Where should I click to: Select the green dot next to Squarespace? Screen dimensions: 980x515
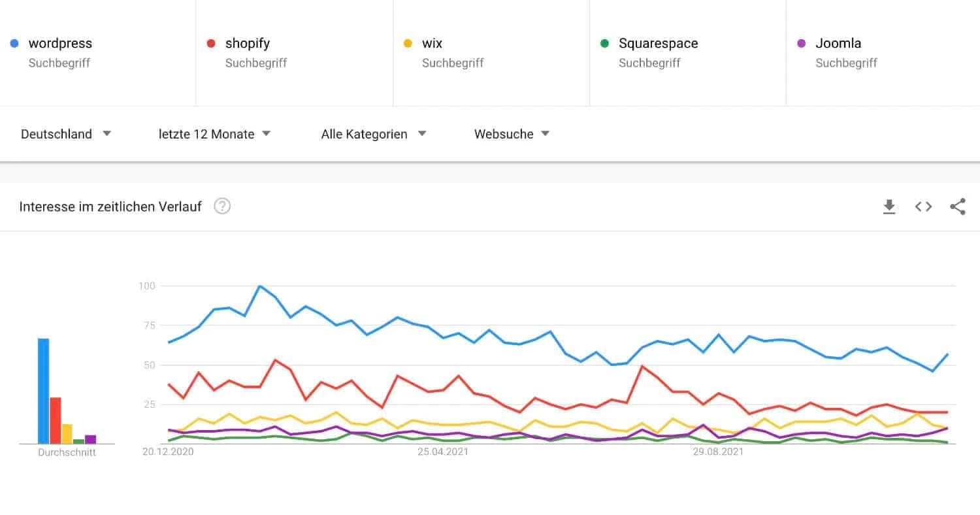click(x=604, y=43)
